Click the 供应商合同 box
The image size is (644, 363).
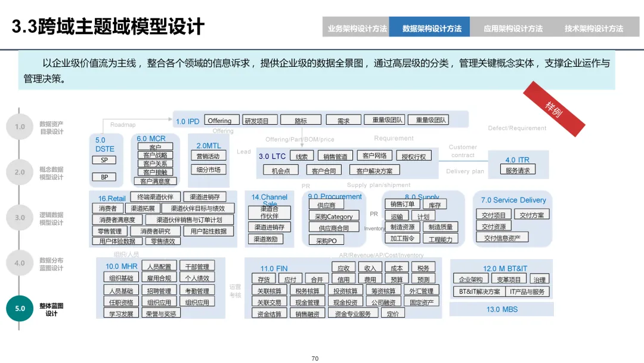click(x=334, y=227)
